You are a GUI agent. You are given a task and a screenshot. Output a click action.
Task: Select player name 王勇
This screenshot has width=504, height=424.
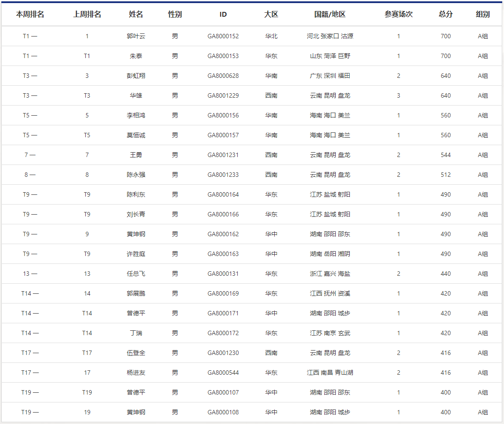(x=136, y=155)
